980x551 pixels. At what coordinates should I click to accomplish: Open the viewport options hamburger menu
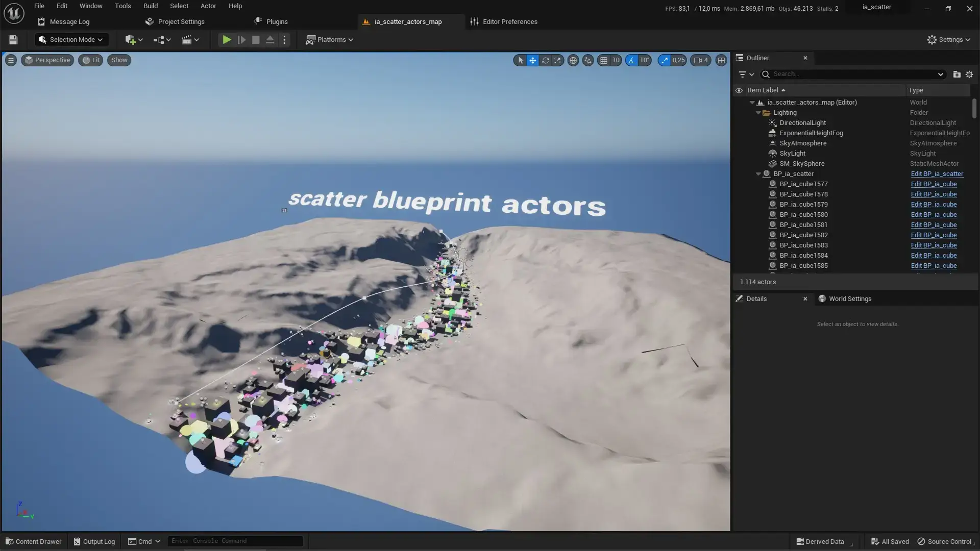11,60
